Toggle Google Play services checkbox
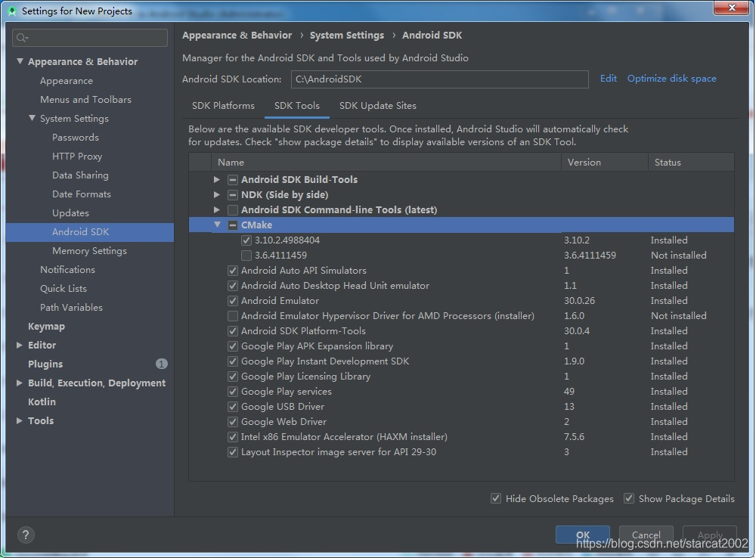756x558 pixels. (x=233, y=392)
